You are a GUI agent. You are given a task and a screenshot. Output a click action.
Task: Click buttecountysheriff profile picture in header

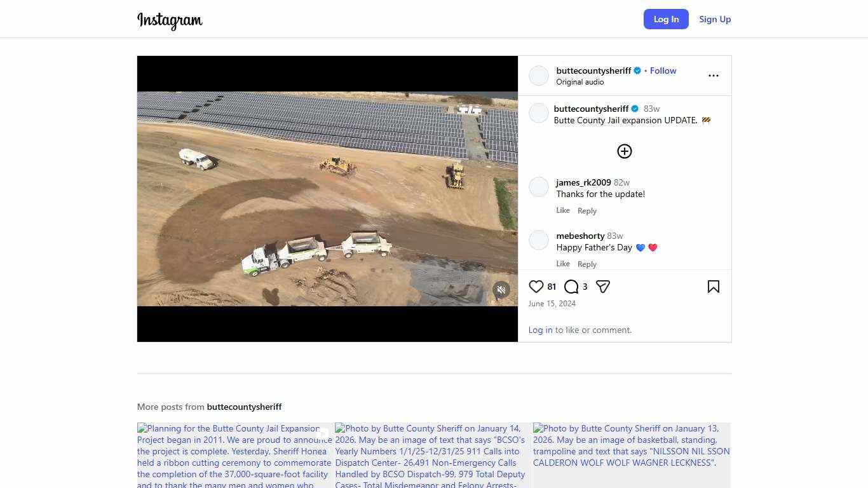tap(539, 76)
